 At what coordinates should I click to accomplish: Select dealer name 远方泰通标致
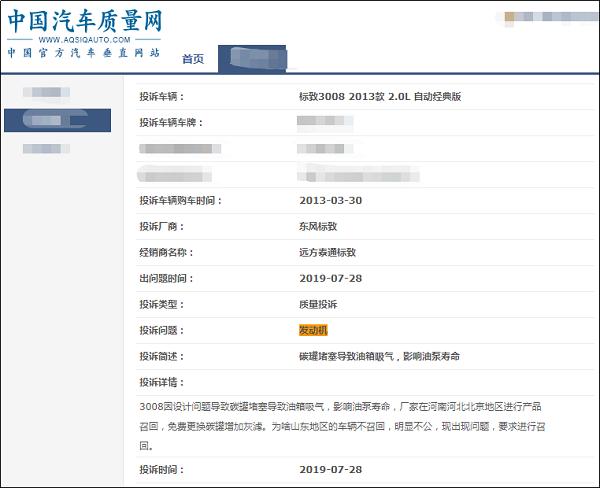point(328,252)
